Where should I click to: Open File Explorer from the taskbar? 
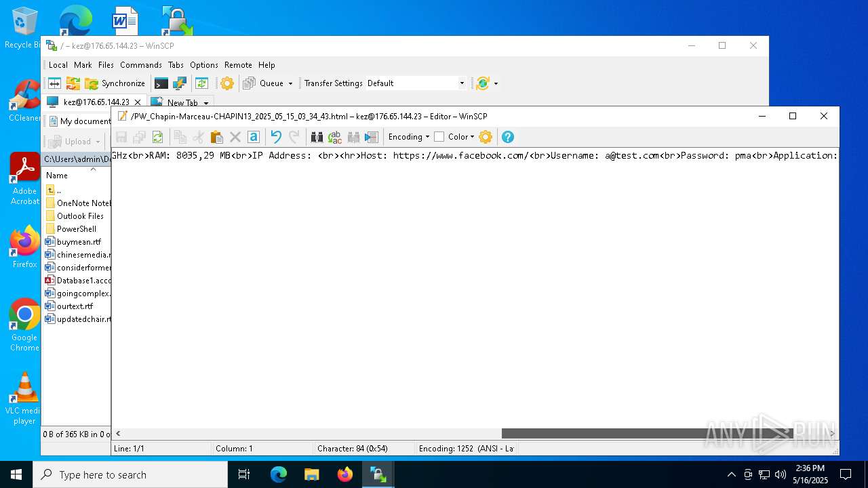[x=312, y=474]
